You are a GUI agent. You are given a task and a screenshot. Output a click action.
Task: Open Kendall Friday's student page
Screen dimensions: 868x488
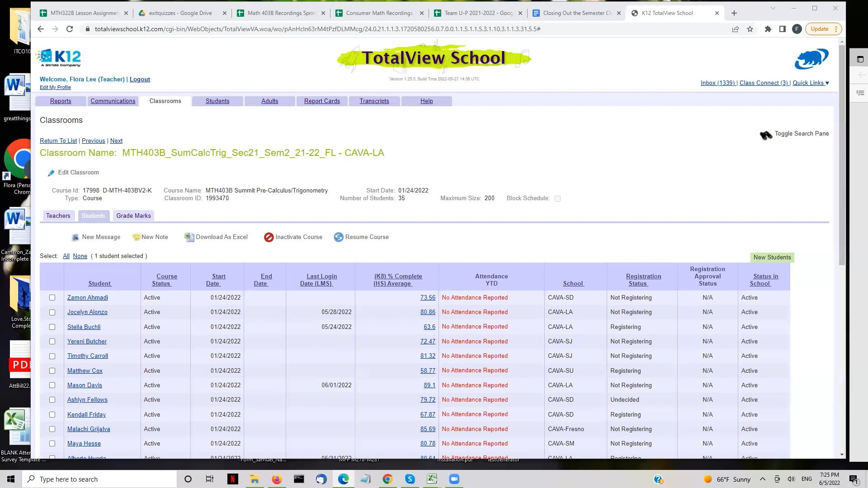[x=86, y=414]
